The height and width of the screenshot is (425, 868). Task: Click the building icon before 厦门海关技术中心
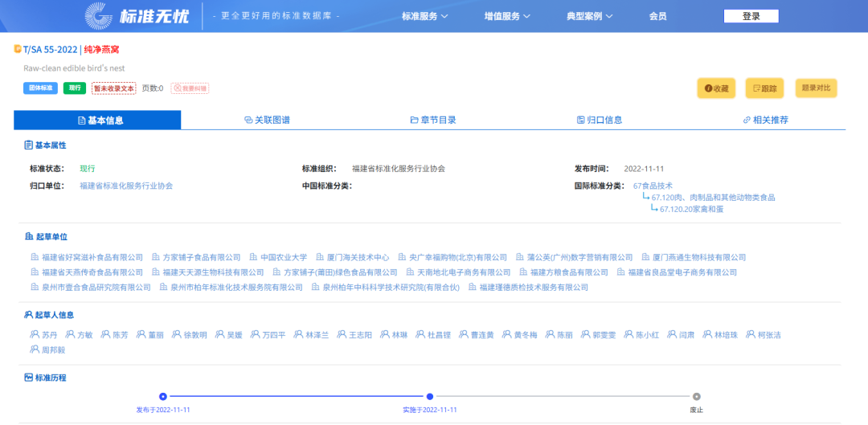(320, 257)
